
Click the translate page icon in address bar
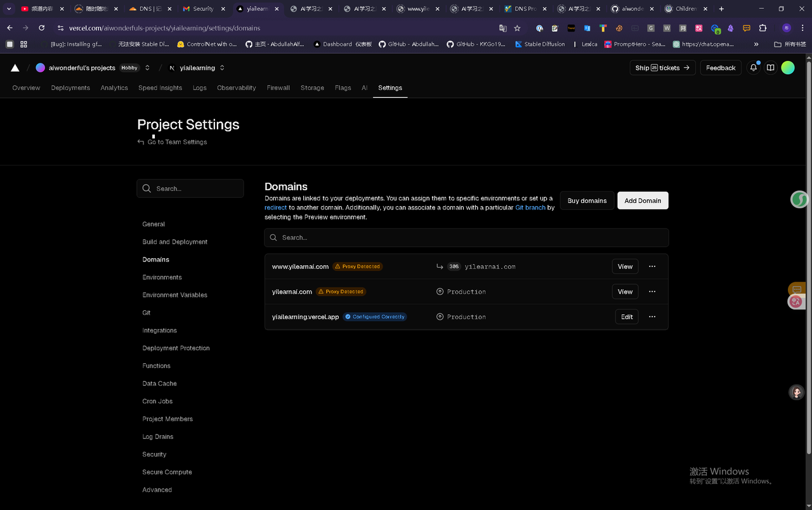(x=503, y=28)
